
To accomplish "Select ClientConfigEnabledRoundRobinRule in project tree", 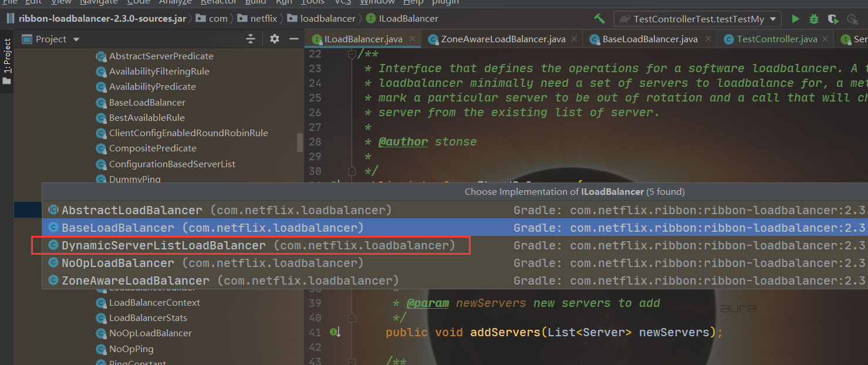I will (x=188, y=133).
